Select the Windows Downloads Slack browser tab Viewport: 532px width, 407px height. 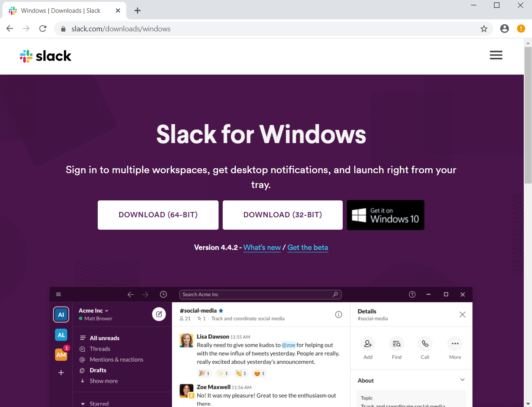click(62, 10)
